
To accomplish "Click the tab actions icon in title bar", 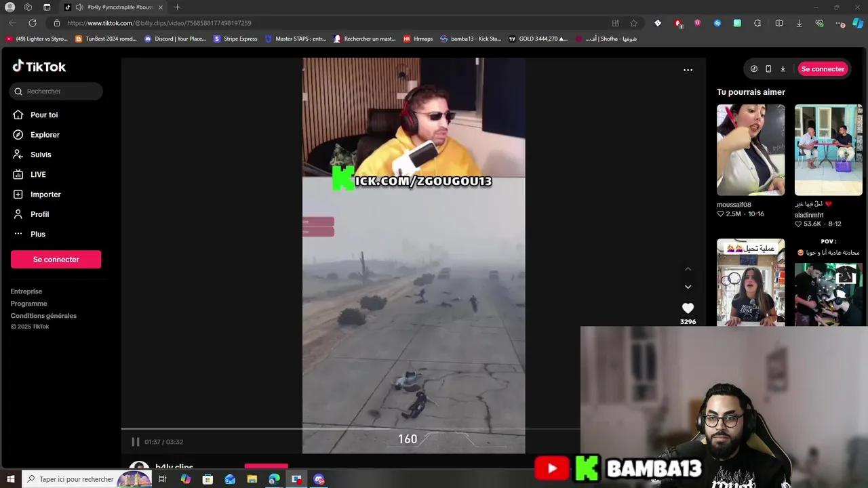I will pyautogui.click(x=47, y=7).
